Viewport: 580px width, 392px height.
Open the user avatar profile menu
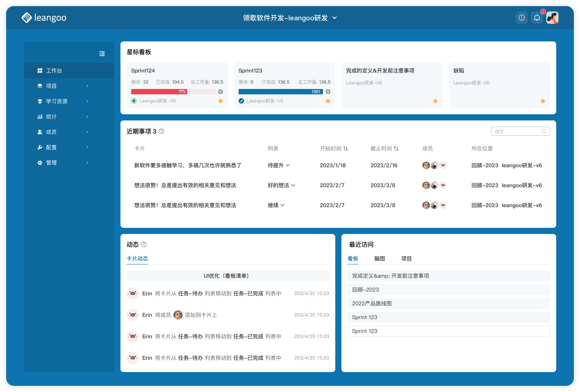point(552,18)
